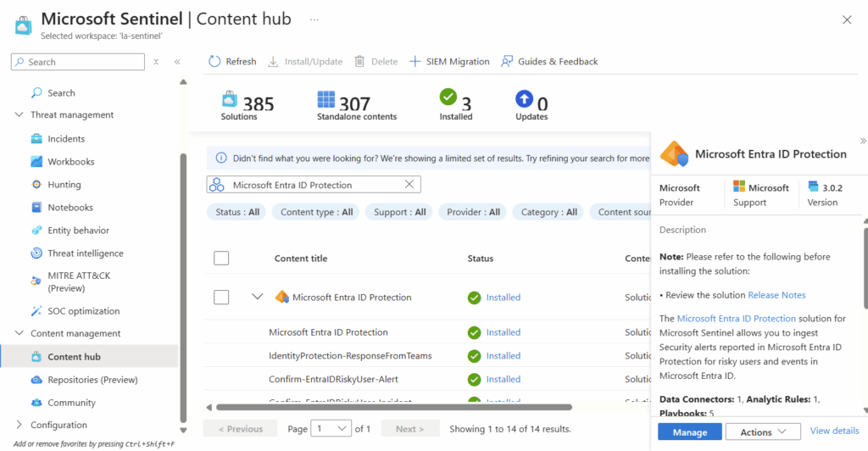Click the horizontal scrollbar under table
The height and width of the screenshot is (451, 868).
[x=393, y=407]
